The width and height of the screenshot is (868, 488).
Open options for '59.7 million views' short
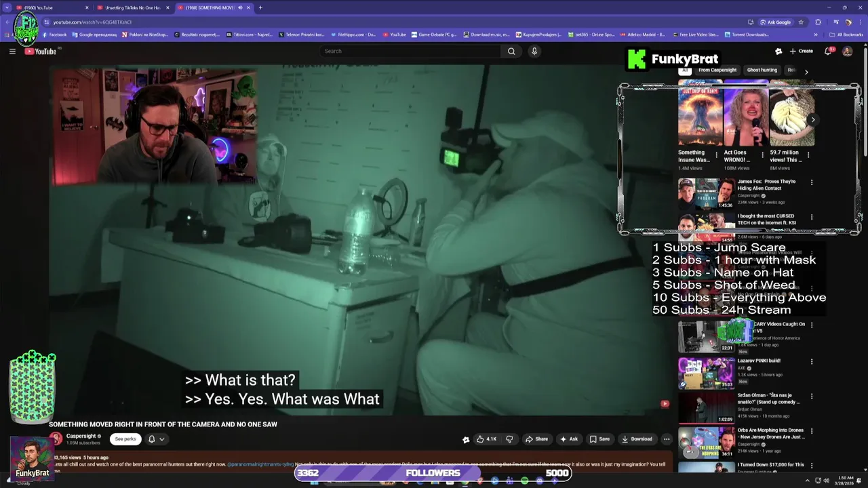pyautogui.click(x=808, y=155)
